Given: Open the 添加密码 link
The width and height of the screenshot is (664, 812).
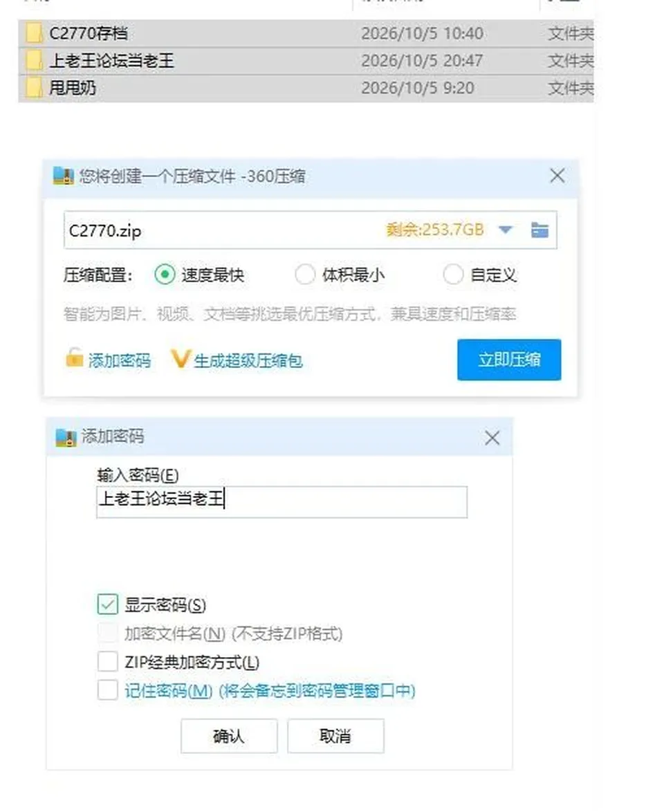Looking at the screenshot, I should (x=120, y=360).
